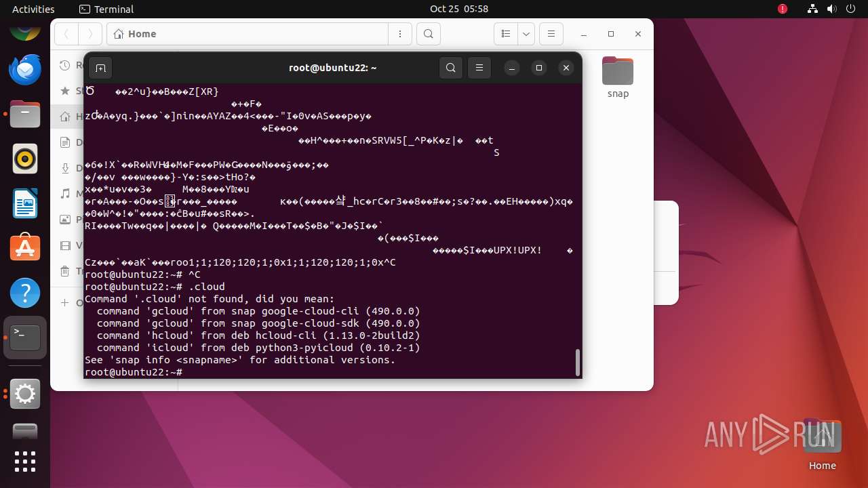
Task: Open Files main menu
Action: tap(551, 34)
